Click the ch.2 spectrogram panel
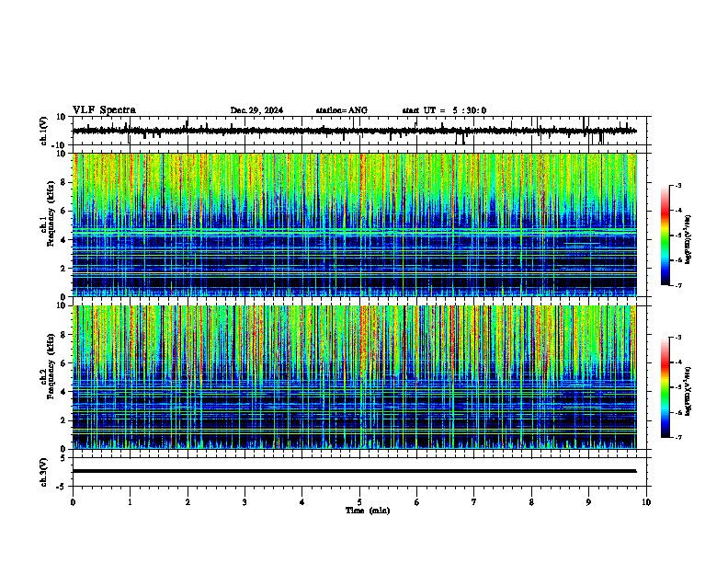Screen dimensions: 728x563 (x=354, y=377)
